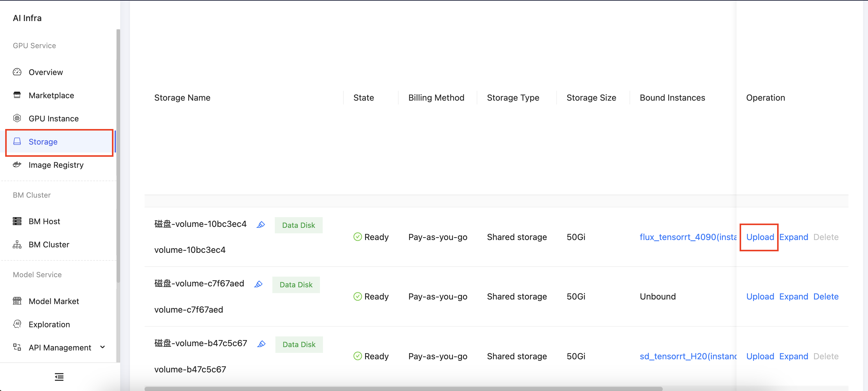Go to Marketplace menu item
868x391 pixels.
tap(51, 95)
